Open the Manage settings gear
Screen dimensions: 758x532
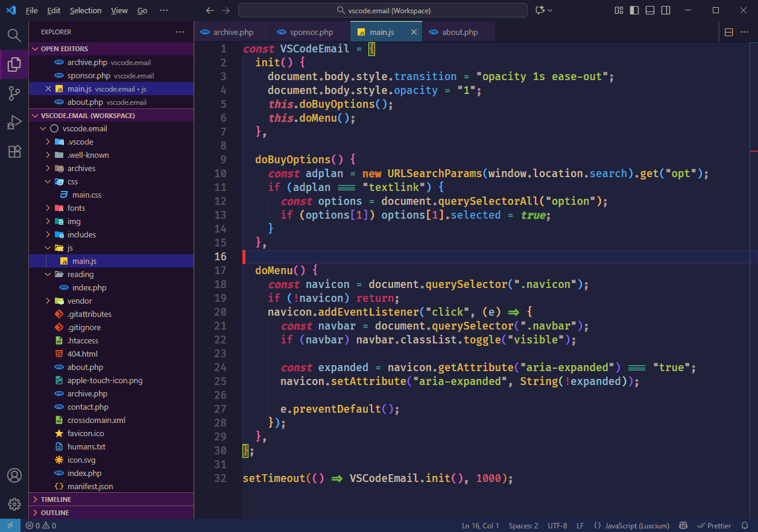(14, 504)
